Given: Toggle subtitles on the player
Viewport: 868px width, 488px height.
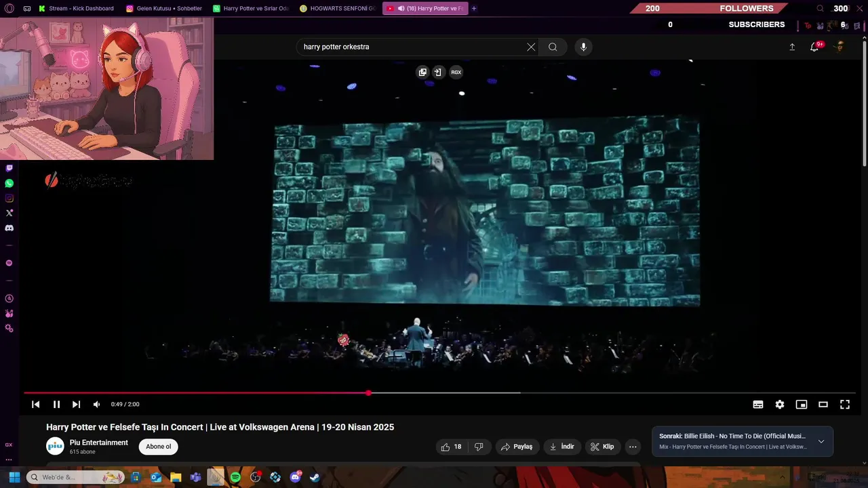Looking at the screenshot, I should (x=758, y=404).
